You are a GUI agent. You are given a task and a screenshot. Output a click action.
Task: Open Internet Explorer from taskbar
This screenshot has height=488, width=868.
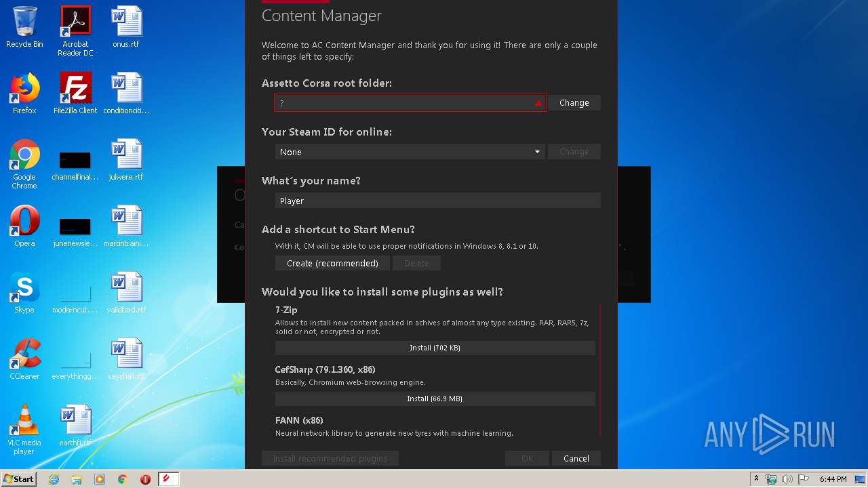pos(54,479)
